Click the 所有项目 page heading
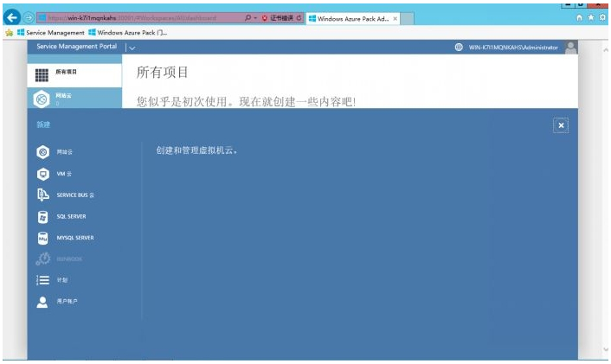 (162, 73)
